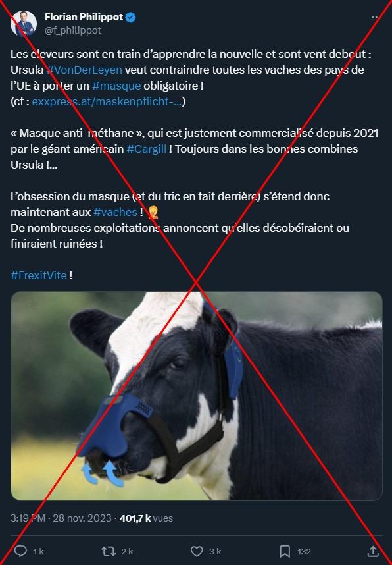This screenshot has height=565, width=392.
Task: View the 401,7 k vues count
Action: pyautogui.click(x=146, y=518)
